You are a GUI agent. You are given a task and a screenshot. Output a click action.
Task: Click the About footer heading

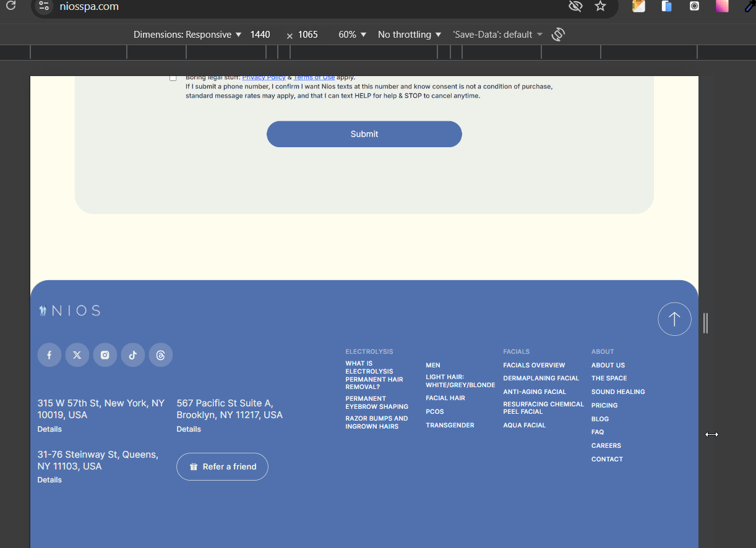[603, 352]
